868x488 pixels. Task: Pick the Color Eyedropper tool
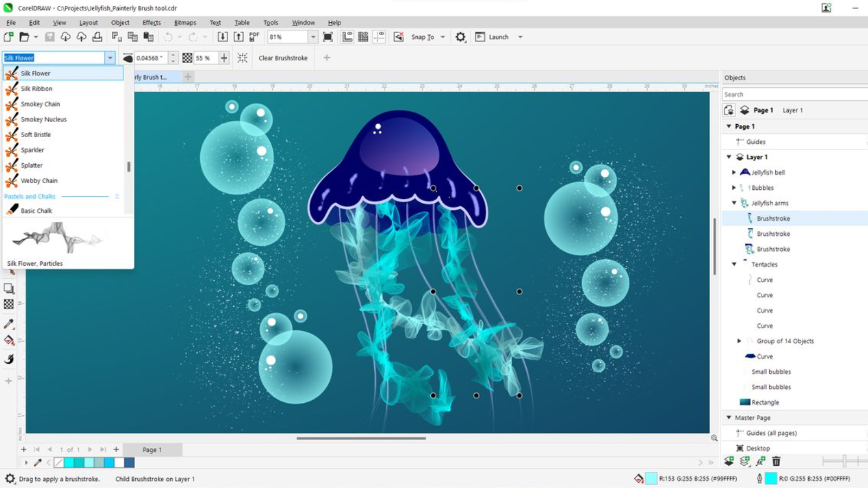(x=8, y=323)
